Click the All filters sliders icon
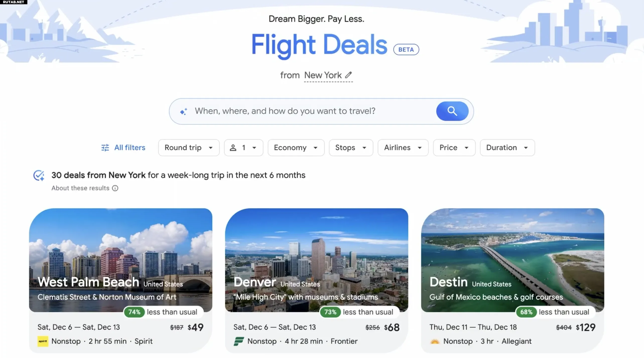The height and width of the screenshot is (358, 644). coord(105,148)
